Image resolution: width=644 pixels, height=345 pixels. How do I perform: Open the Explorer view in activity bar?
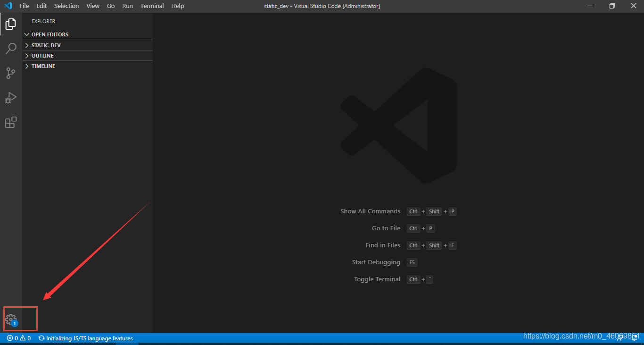[11, 24]
